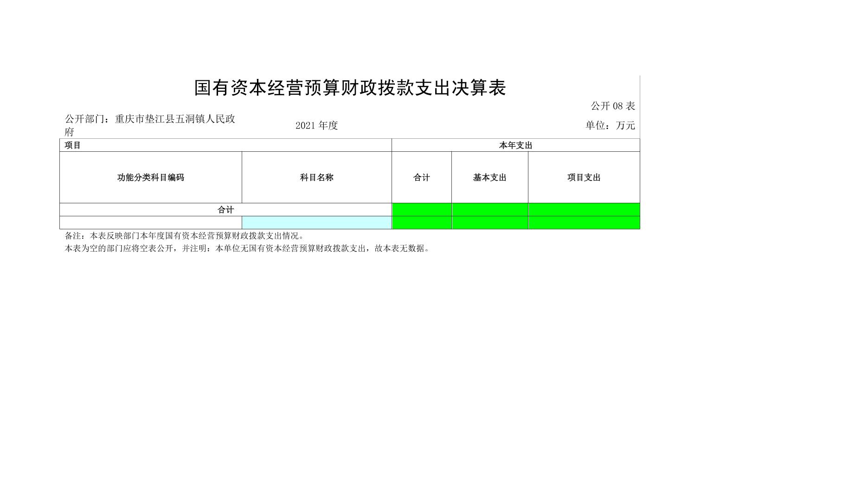Click the 科目名称 column header
Image resolution: width=868 pixels, height=499 pixels.
click(316, 177)
